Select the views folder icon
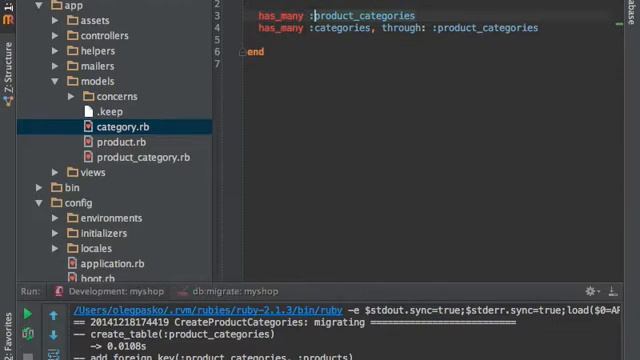Viewport: 640px width, 360px height. (x=73, y=172)
